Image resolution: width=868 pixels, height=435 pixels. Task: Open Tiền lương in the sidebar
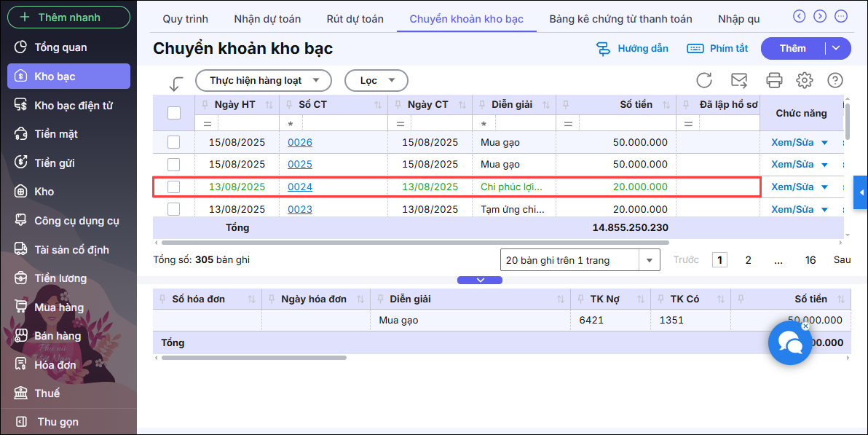tap(60, 278)
